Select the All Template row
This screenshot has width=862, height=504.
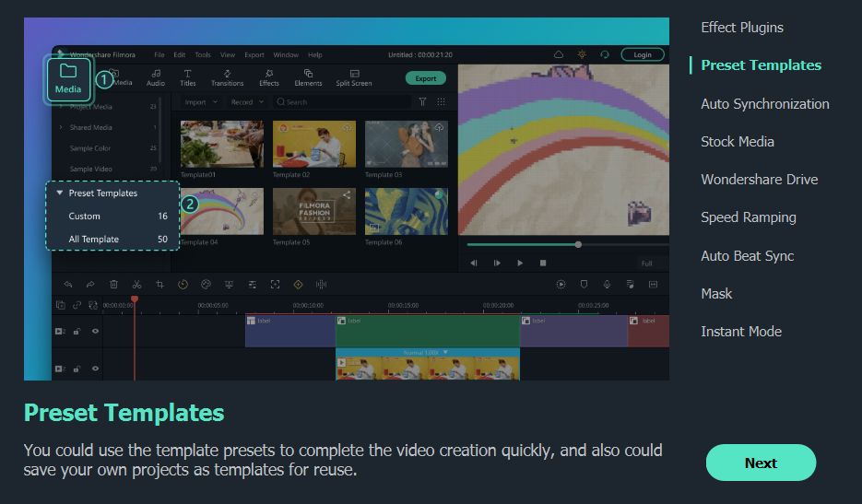[112, 239]
